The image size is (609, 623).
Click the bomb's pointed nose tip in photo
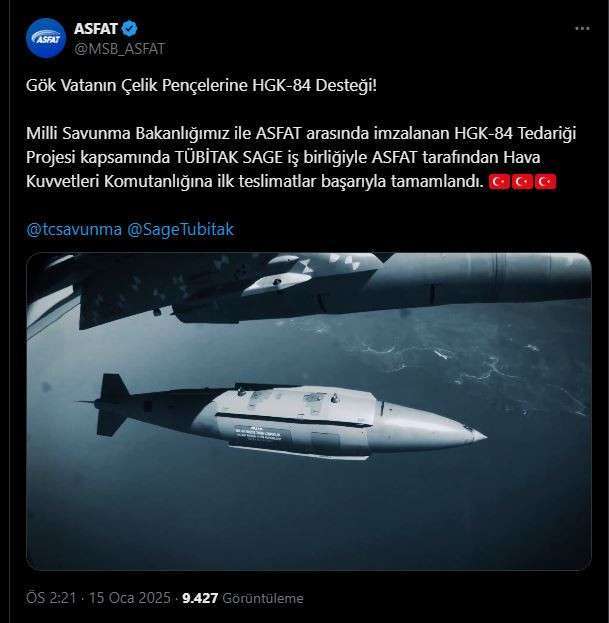(479, 436)
